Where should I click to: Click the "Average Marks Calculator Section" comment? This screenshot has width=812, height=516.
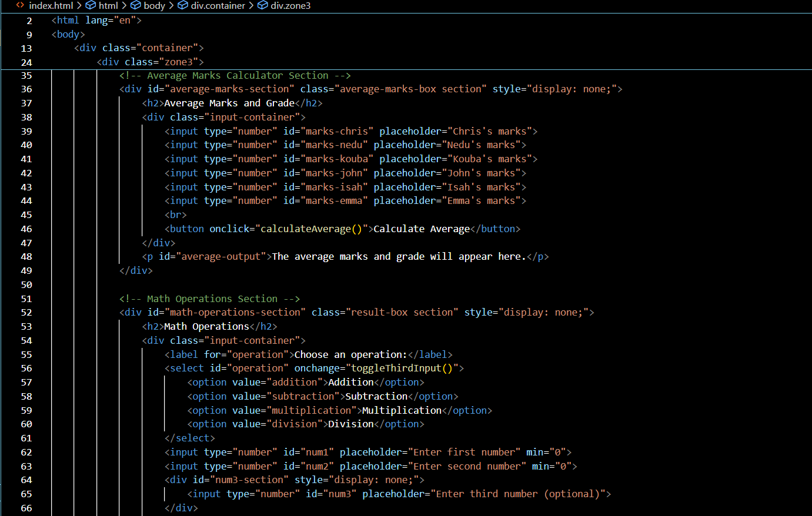click(x=235, y=75)
